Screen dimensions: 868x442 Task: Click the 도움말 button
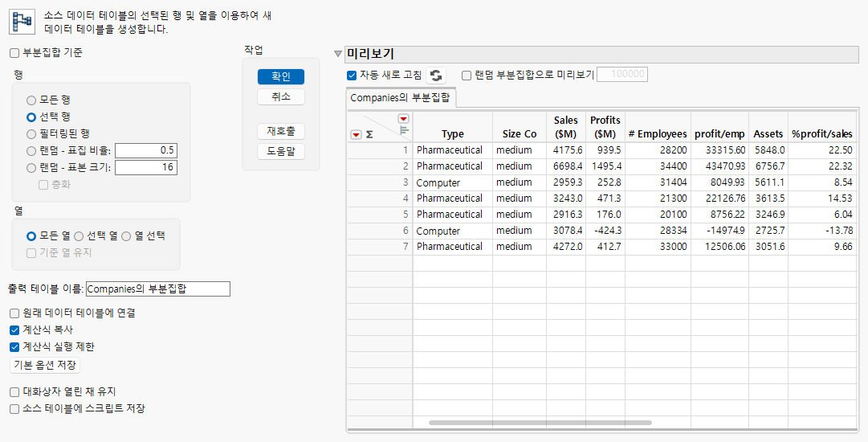point(281,151)
